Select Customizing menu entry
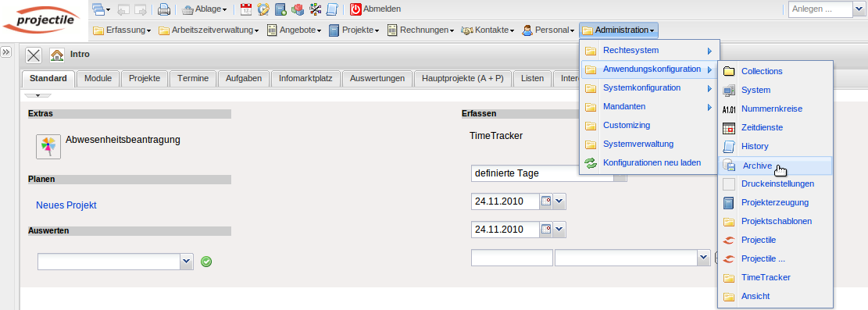 649,125
